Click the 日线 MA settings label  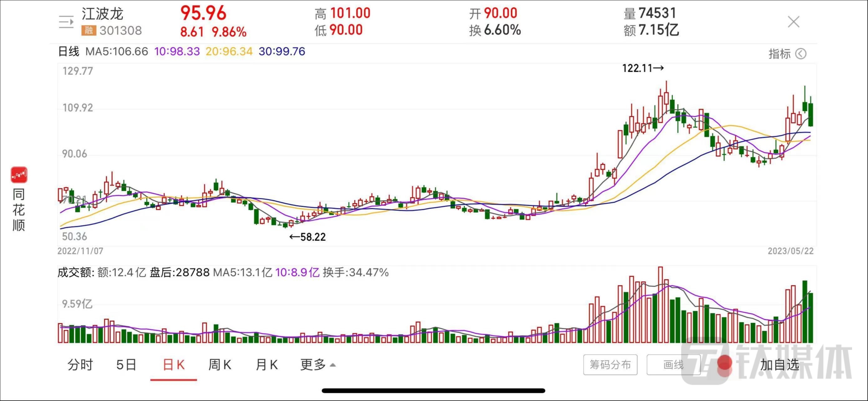click(69, 52)
